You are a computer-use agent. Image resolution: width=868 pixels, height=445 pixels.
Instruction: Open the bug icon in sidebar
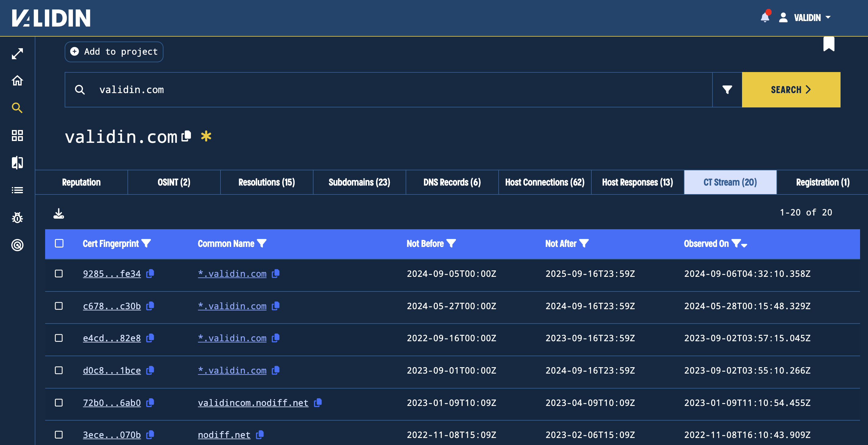17,217
